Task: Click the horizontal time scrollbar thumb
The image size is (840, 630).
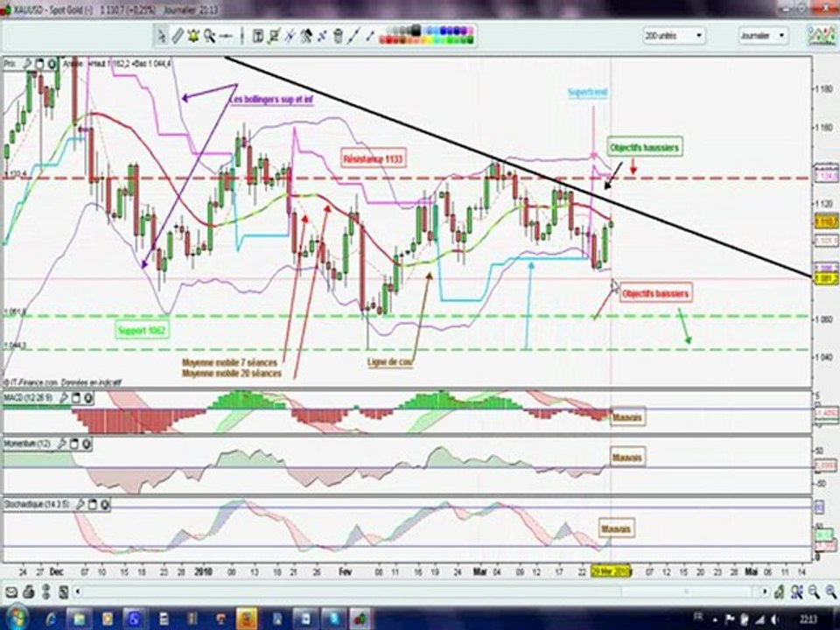Action: (x=687, y=592)
